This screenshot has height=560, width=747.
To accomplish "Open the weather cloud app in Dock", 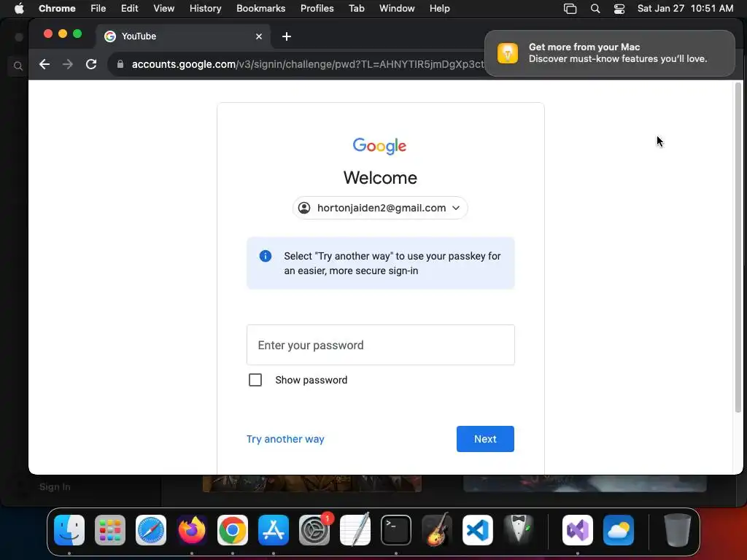I will [619, 530].
